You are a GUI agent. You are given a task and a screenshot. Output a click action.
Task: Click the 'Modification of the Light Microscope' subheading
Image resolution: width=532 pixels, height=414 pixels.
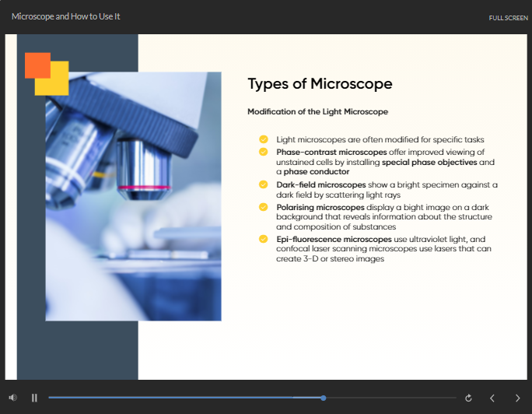coord(317,111)
